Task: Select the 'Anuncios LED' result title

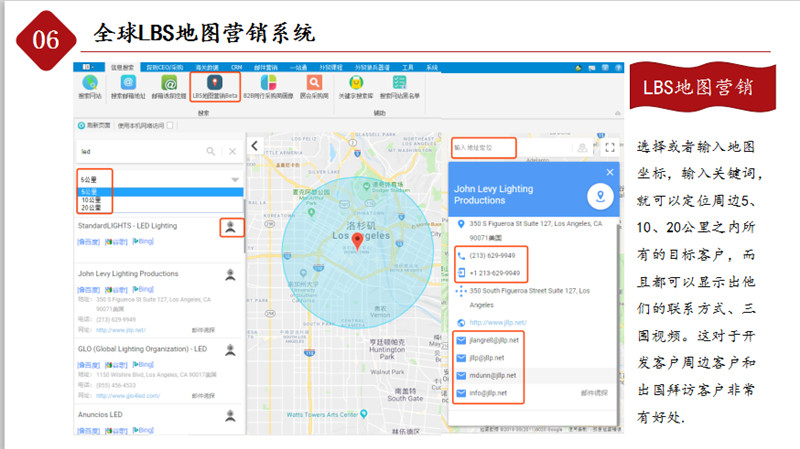Action: (x=100, y=415)
